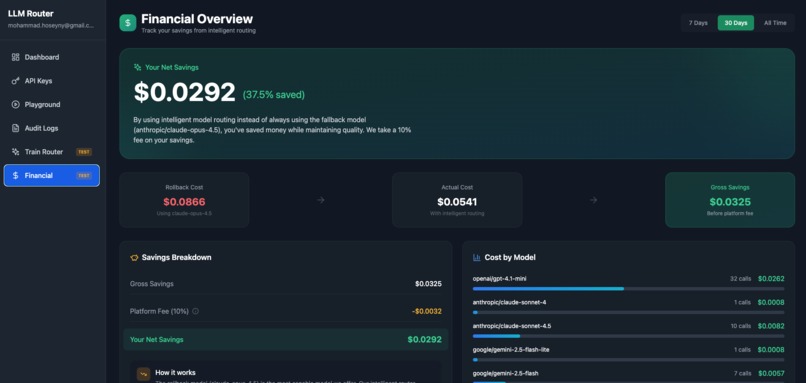
Task: Click the Playground play-circle icon
Action: click(x=15, y=104)
